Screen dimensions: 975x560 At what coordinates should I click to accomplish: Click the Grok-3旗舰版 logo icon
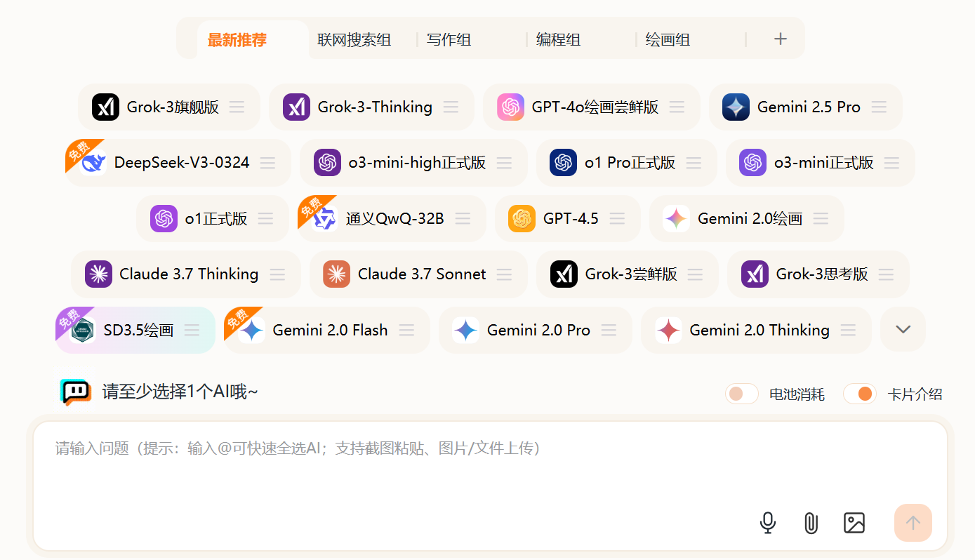point(105,107)
